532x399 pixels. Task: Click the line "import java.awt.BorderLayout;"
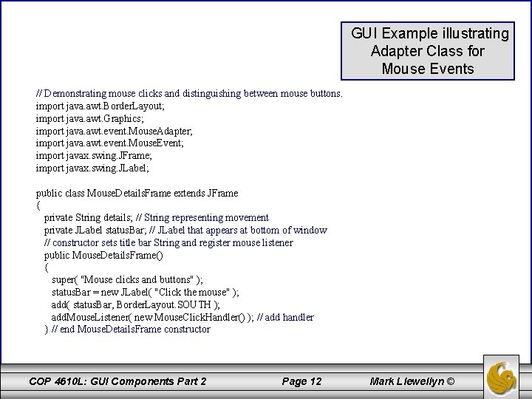coord(100,106)
